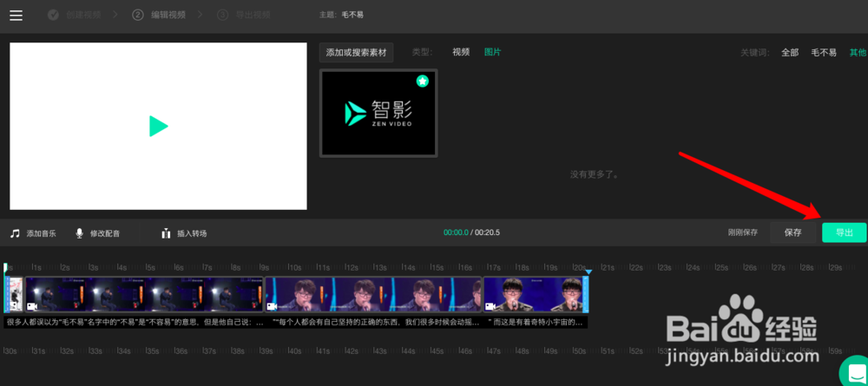Click the blue right trim handle of last clip
Image resolution: width=868 pixels, height=386 pixels.
click(586, 294)
